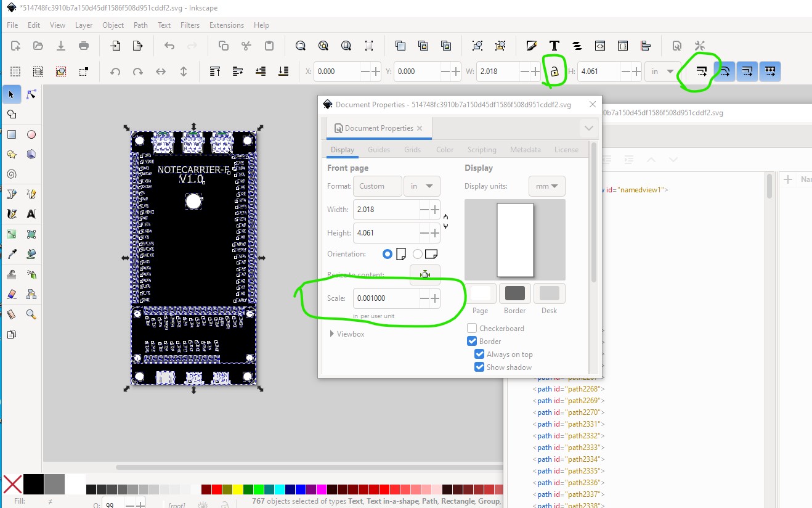Open Text and Font dialog icon

point(554,46)
